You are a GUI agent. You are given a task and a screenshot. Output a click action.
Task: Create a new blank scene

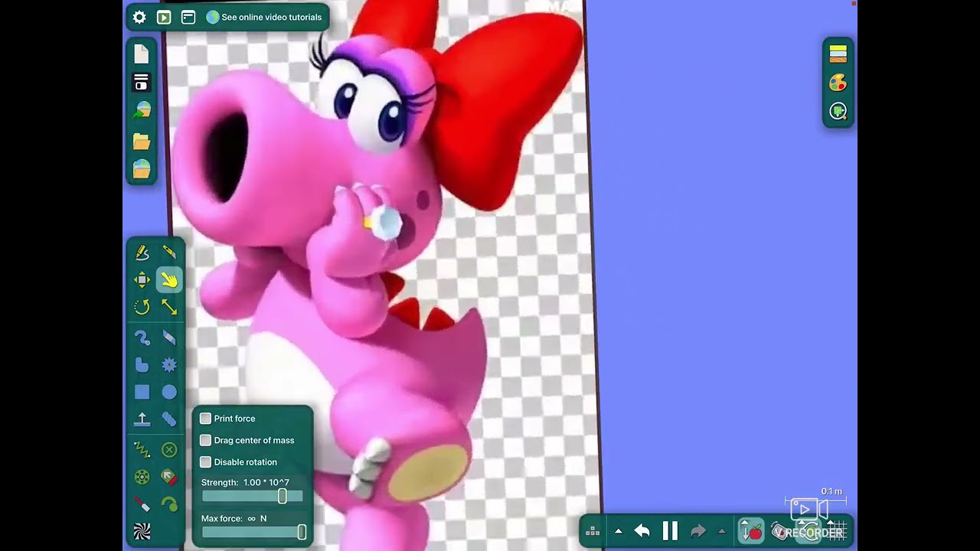[x=142, y=54]
